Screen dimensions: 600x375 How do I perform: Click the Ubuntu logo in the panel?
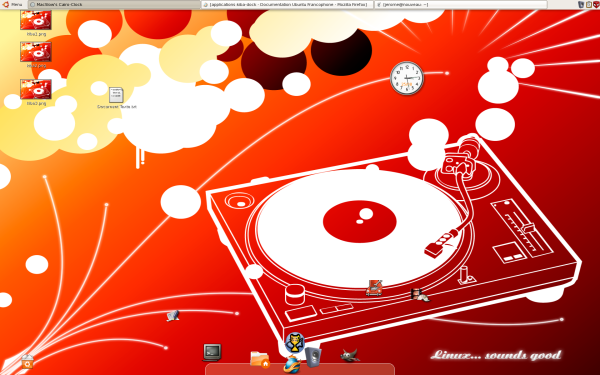(x=5, y=5)
